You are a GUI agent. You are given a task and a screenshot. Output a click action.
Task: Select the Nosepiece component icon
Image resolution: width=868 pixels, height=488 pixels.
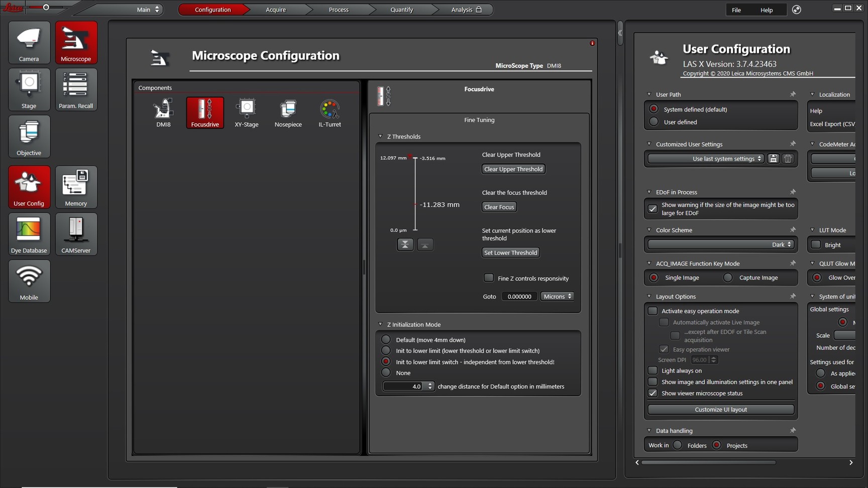coord(288,112)
